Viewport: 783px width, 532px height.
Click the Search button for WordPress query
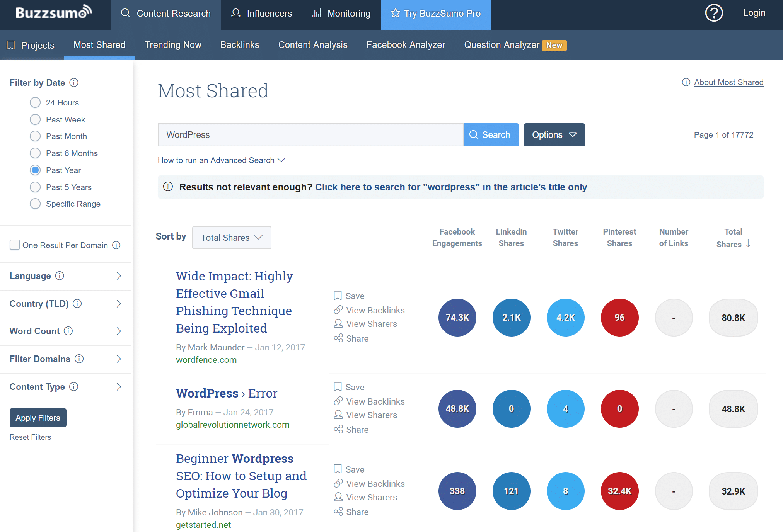(x=490, y=134)
